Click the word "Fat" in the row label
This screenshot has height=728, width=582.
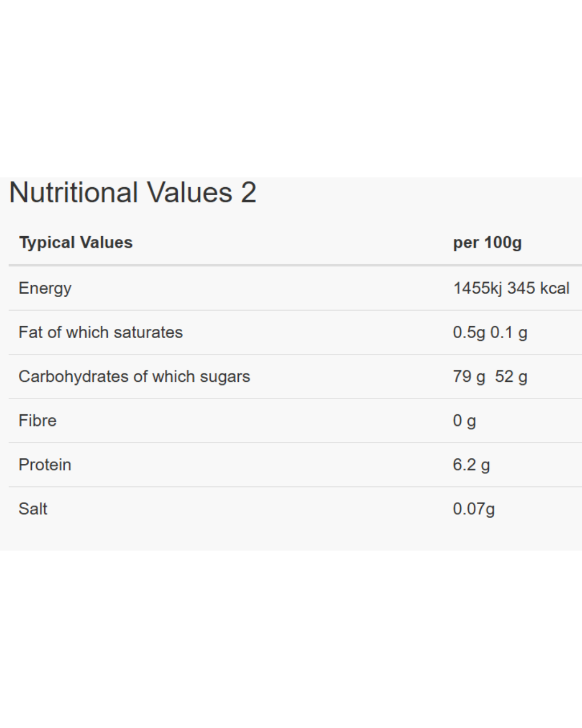30,332
